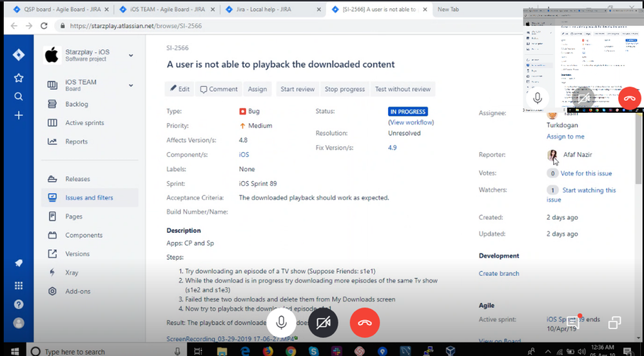
Task: Click the reporter Afaf Nazir avatar
Action: coord(552,155)
